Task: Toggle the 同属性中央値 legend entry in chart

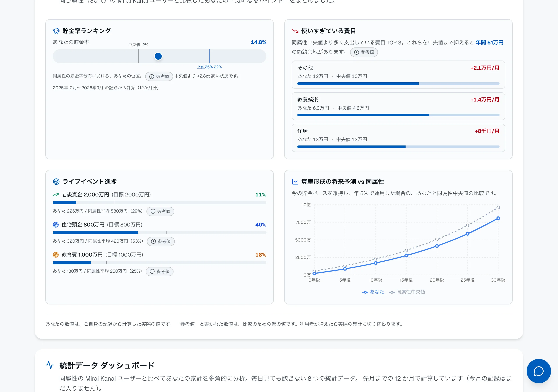Action: pos(407,292)
